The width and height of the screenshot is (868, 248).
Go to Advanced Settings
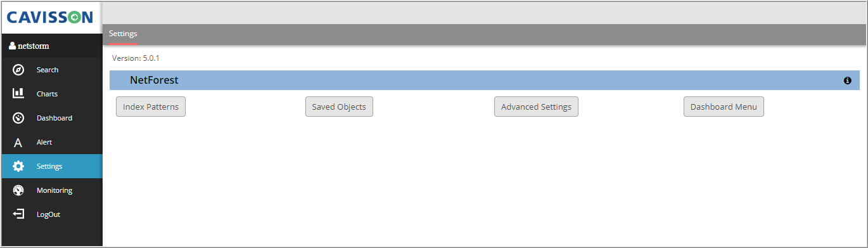point(536,107)
